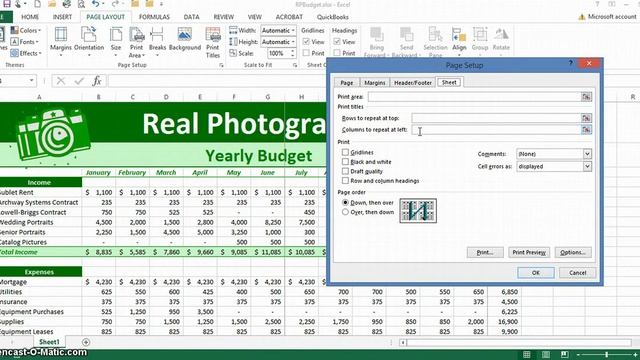This screenshot has height=360, width=640.
Task: Add a new sheet with the plus icon
Action: [86, 342]
